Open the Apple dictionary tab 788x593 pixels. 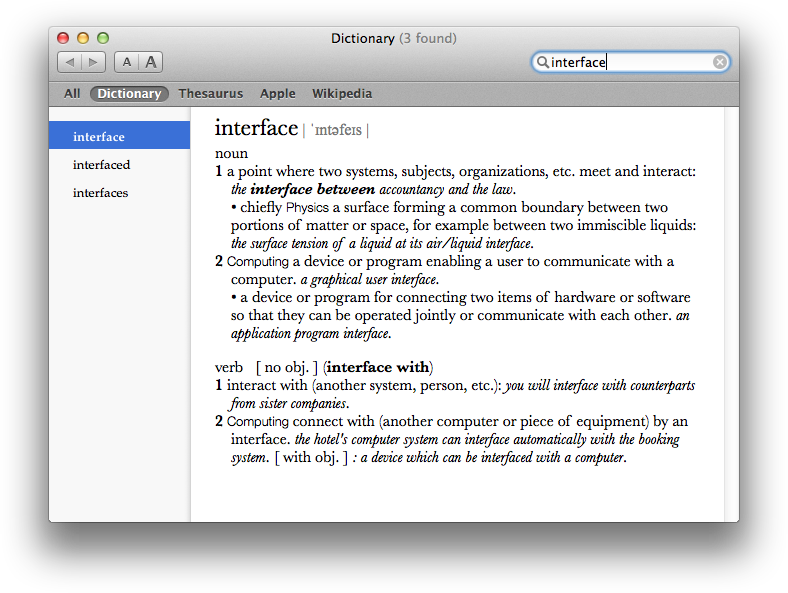pos(277,94)
